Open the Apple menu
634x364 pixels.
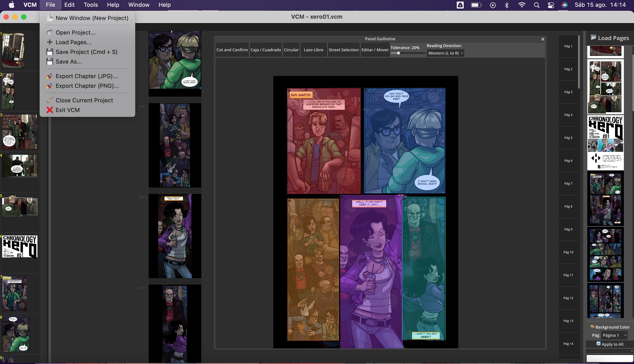[x=11, y=5]
